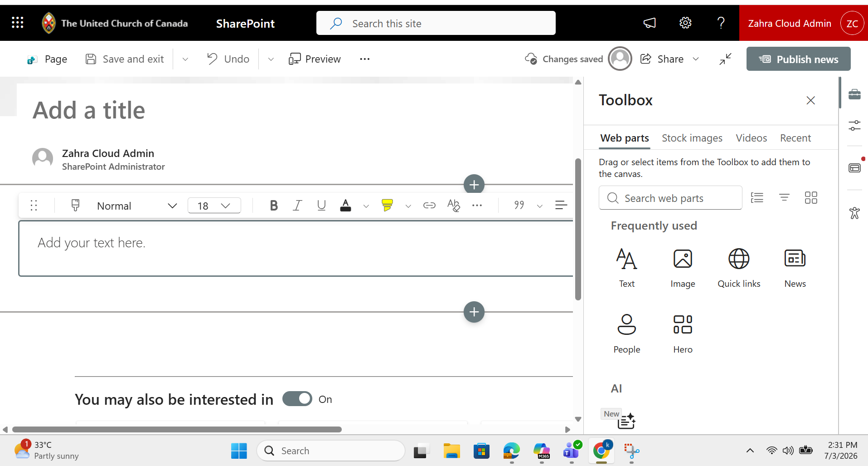This screenshot has width=868, height=466.
Task: Open more text formatting options ellipsis
Action: click(477, 206)
